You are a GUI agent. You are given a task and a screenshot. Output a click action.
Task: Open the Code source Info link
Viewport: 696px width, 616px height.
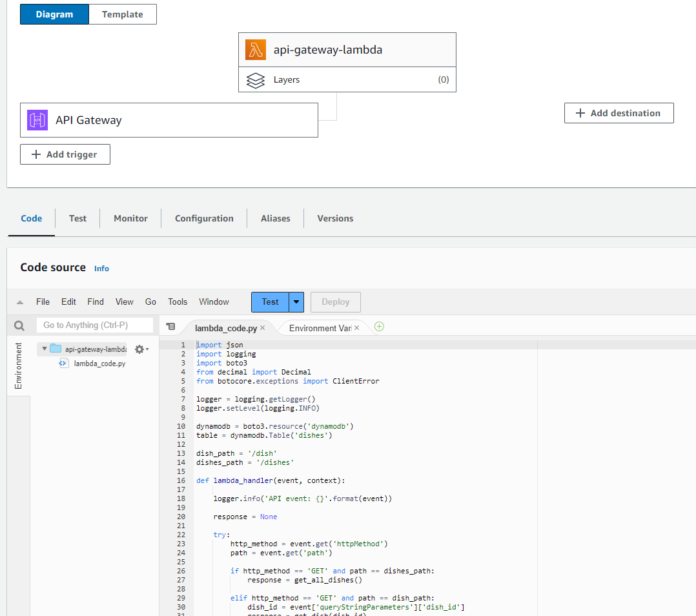pos(101,269)
